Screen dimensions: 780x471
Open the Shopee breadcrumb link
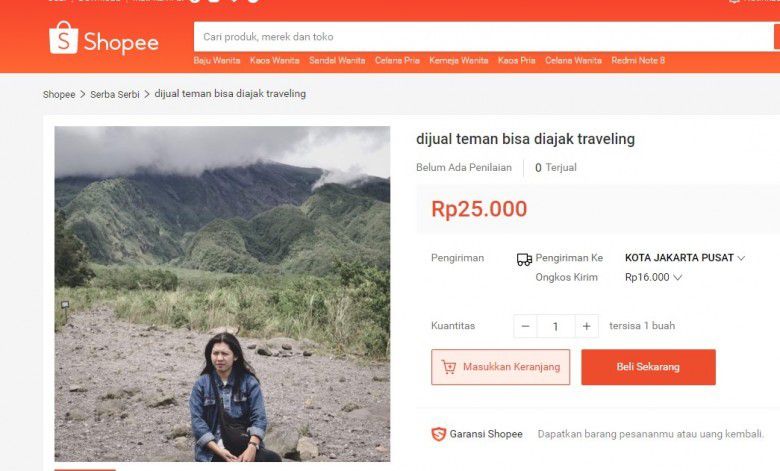pos(59,94)
